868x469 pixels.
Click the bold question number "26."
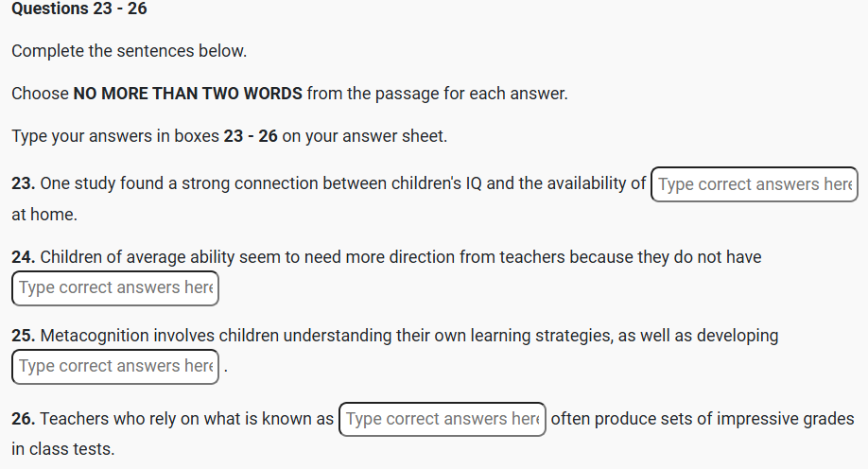point(24,419)
